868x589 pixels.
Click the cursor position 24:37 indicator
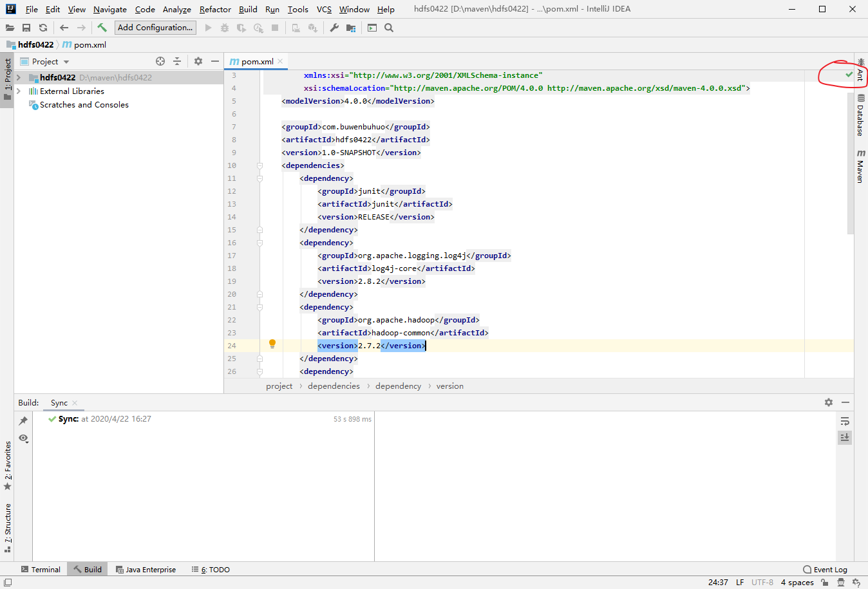pyautogui.click(x=718, y=583)
